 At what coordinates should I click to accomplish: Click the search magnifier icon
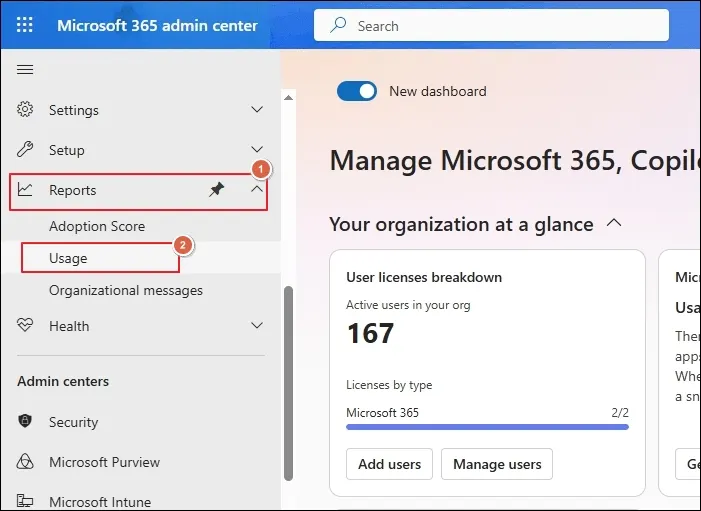point(338,25)
